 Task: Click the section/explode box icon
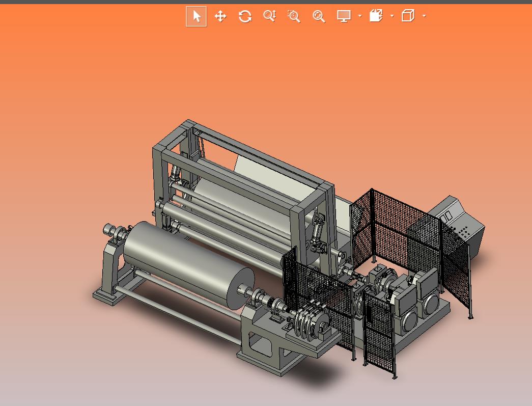pyautogui.click(x=376, y=16)
